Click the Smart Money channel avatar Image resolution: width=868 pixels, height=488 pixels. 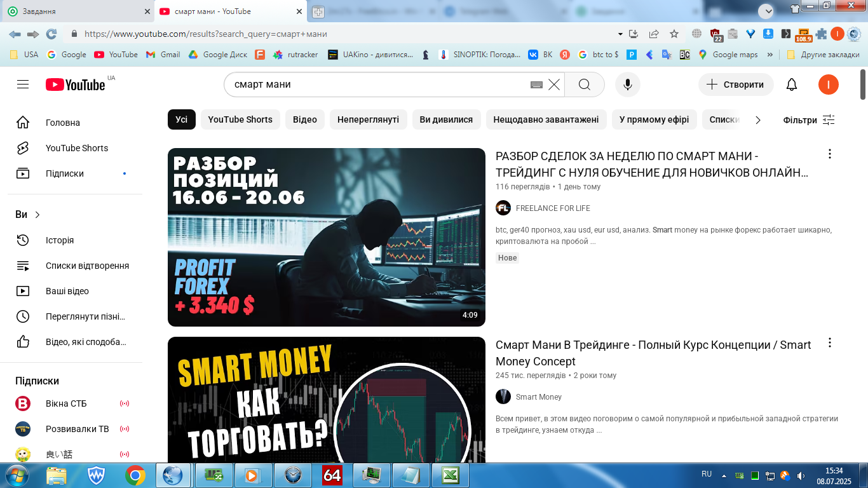pyautogui.click(x=503, y=396)
